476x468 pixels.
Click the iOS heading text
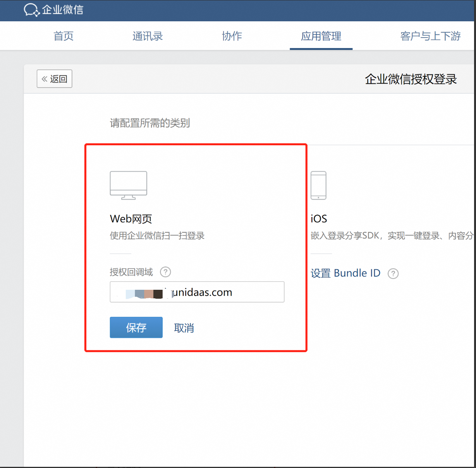pos(319,219)
